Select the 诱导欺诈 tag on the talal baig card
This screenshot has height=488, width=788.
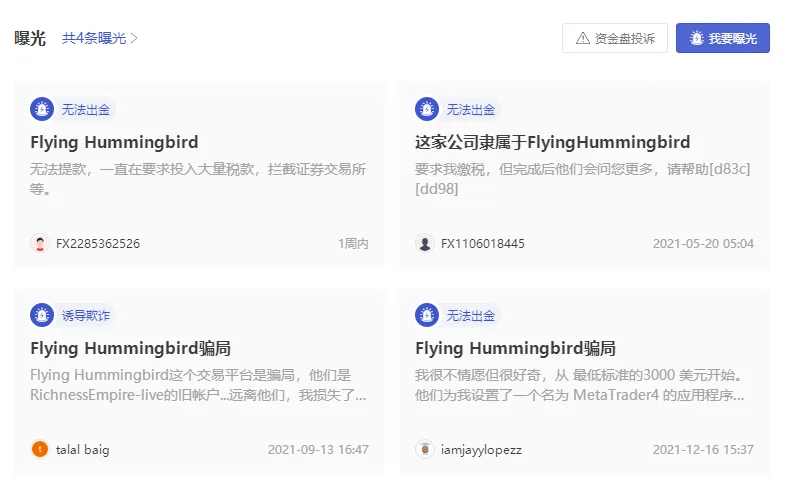pos(85,316)
